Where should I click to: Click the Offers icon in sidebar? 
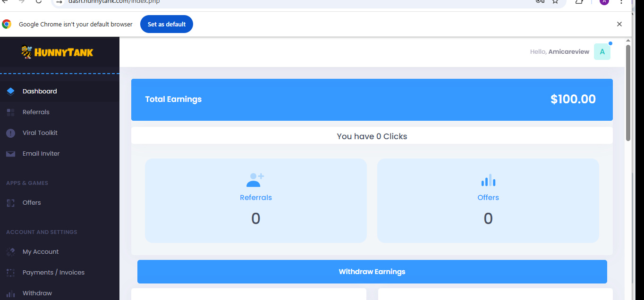pos(11,203)
